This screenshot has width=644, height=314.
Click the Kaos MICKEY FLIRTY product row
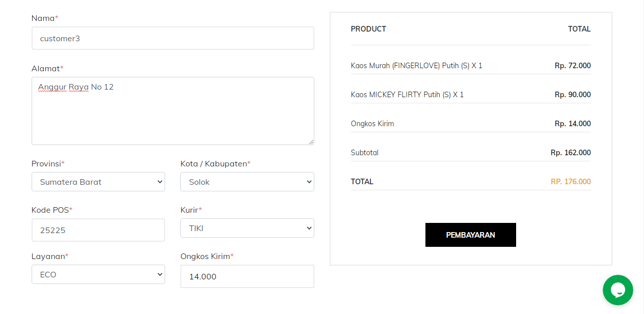coord(471,95)
